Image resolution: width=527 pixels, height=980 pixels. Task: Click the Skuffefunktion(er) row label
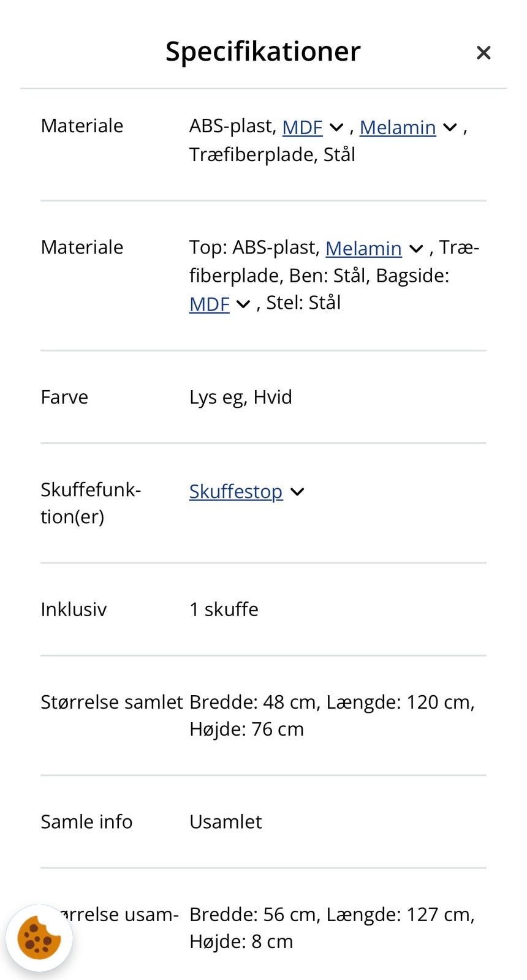point(91,503)
